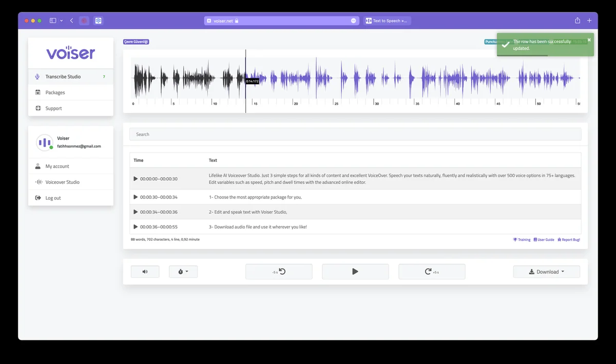The width and height of the screenshot is (616, 364).
Task: Click the transcript Search field
Action: (355, 135)
